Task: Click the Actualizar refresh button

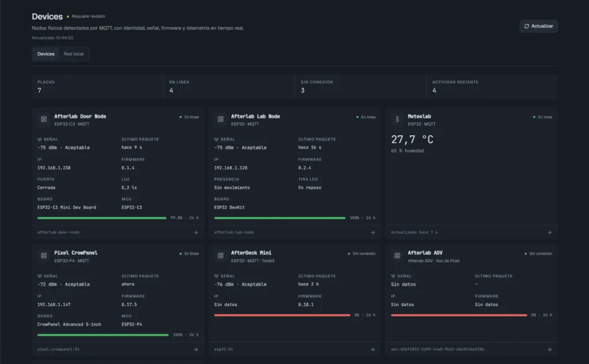Action: tap(538, 26)
